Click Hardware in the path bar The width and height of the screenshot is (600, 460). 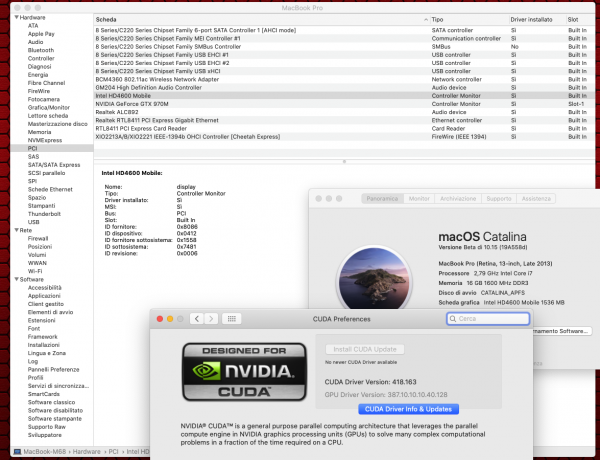point(86,452)
